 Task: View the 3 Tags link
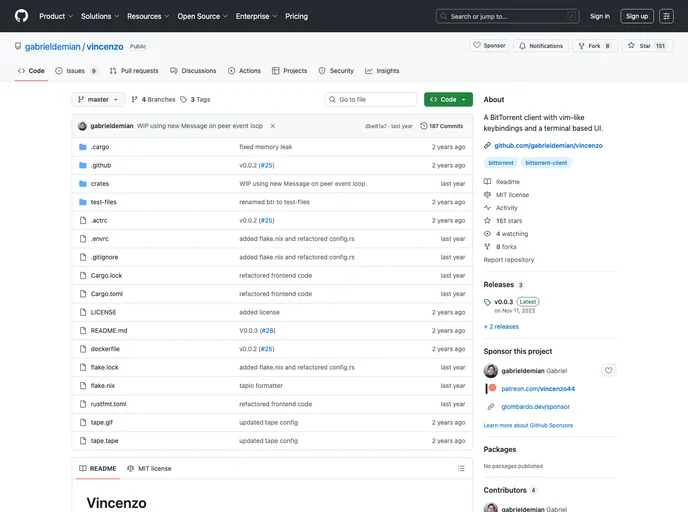pyautogui.click(x=195, y=100)
